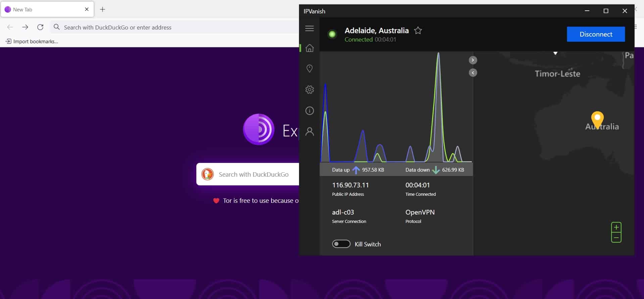Click the public IP address 116.90.73.11
The image size is (644, 299).
pyautogui.click(x=350, y=185)
